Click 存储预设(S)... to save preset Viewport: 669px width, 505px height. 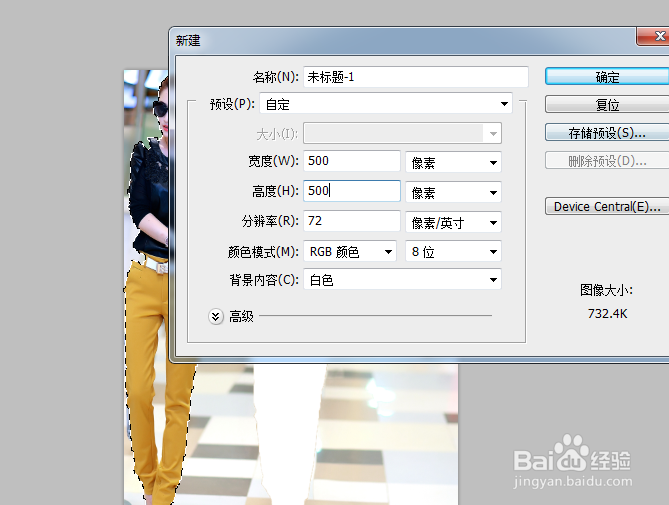607,133
